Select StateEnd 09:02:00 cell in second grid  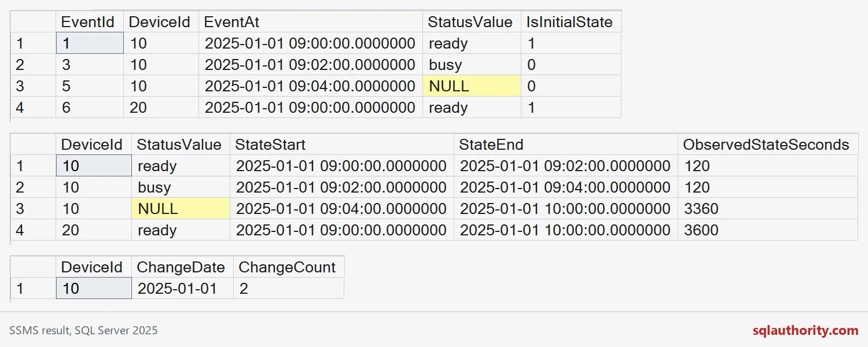click(566, 166)
